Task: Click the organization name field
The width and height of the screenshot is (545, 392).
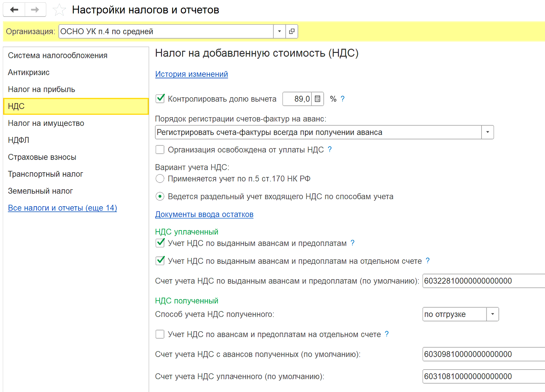Action: (x=166, y=31)
